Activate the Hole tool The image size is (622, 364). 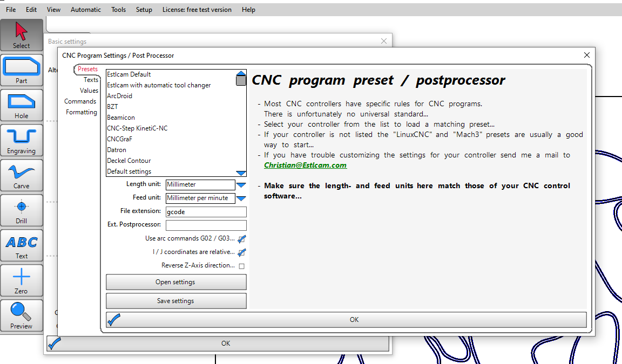[22, 105]
